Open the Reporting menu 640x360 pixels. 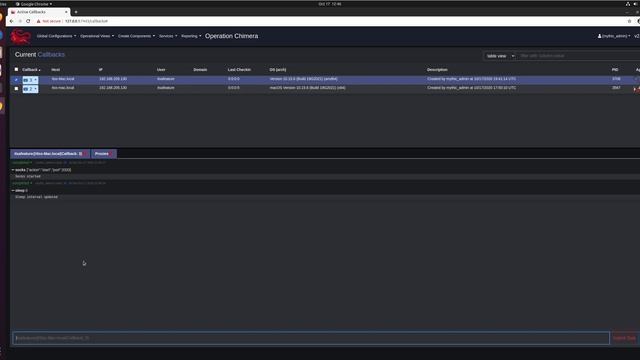[191, 36]
